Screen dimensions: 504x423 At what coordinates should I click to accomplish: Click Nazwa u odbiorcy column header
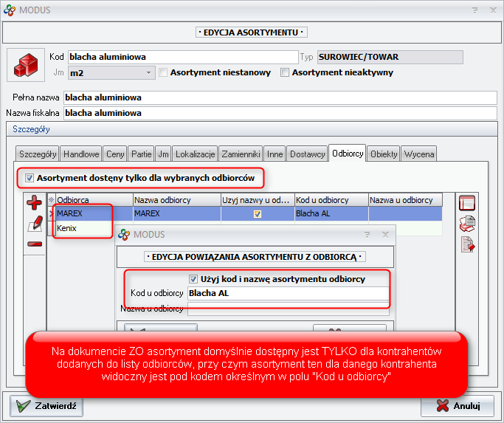tap(405, 200)
